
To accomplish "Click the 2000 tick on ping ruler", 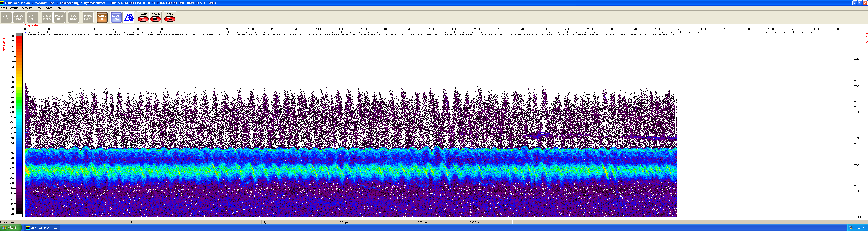I will [477, 30].
